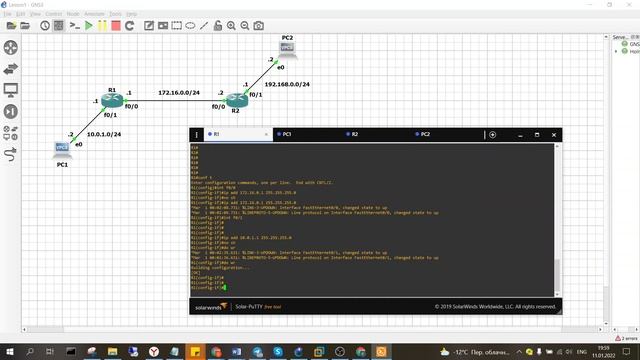The width and height of the screenshot is (640, 360).
Task: Open the Windows Start menu
Action: [9, 351]
